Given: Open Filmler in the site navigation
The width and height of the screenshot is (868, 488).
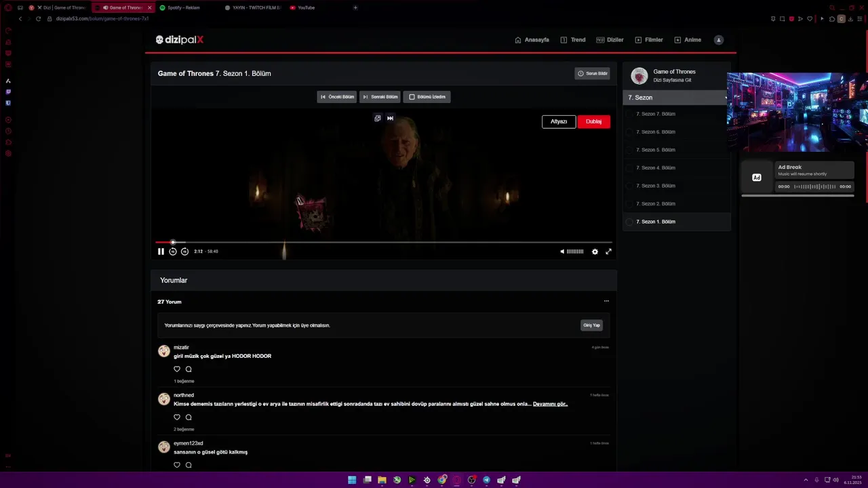Looking at the screenshot, I should (649, 40).
